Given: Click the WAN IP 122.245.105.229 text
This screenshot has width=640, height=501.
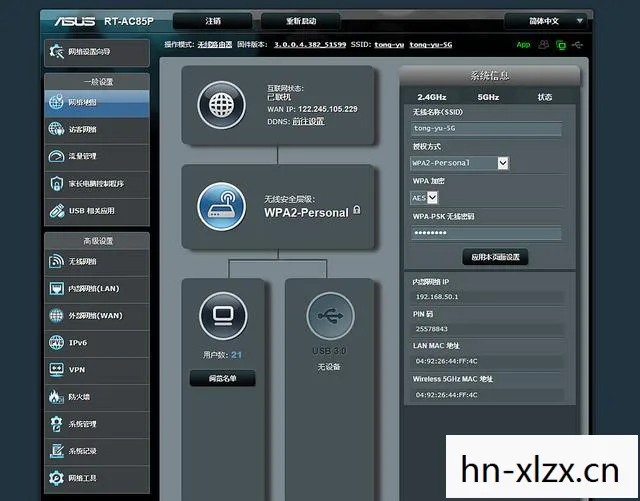Looking at the screenshot, I should point(327,109).
